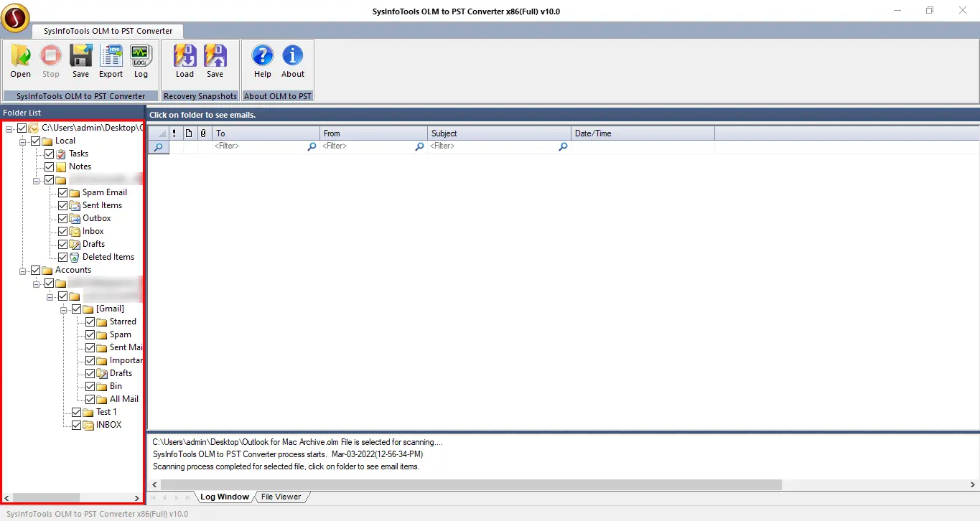Select the Important folder under [Gmail]
This screenshot has height=521, width=980.
[126, 360]
